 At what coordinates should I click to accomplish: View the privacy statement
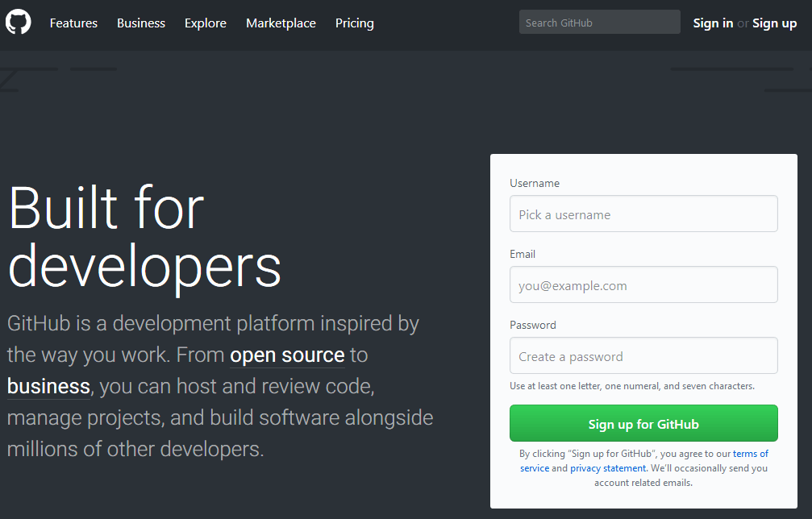point(608,467)
